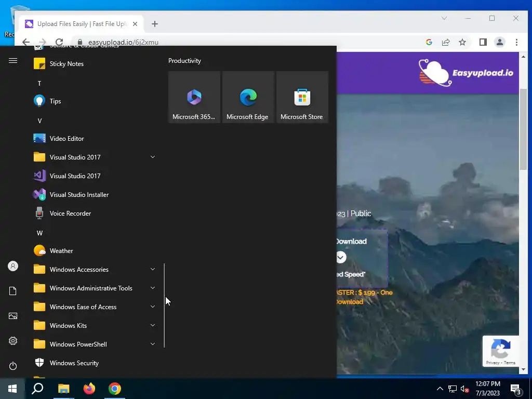Expand the Visual Studio 2017 folder
This screenshot has height=399, width=532.
(95, 157)
